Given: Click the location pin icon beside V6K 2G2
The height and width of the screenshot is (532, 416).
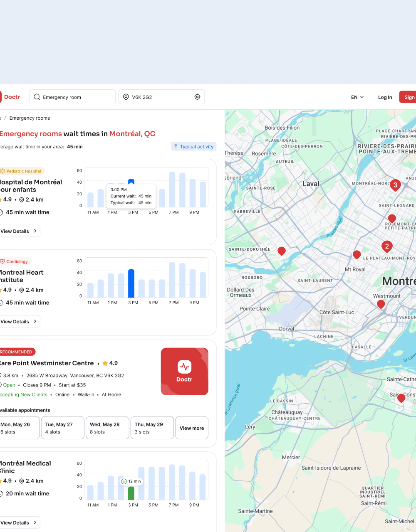Looking at the screenshot, I should click(x=126, y=97).
